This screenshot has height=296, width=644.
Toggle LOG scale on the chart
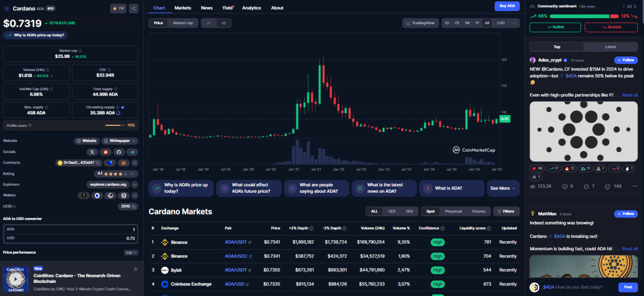(501, 23)
